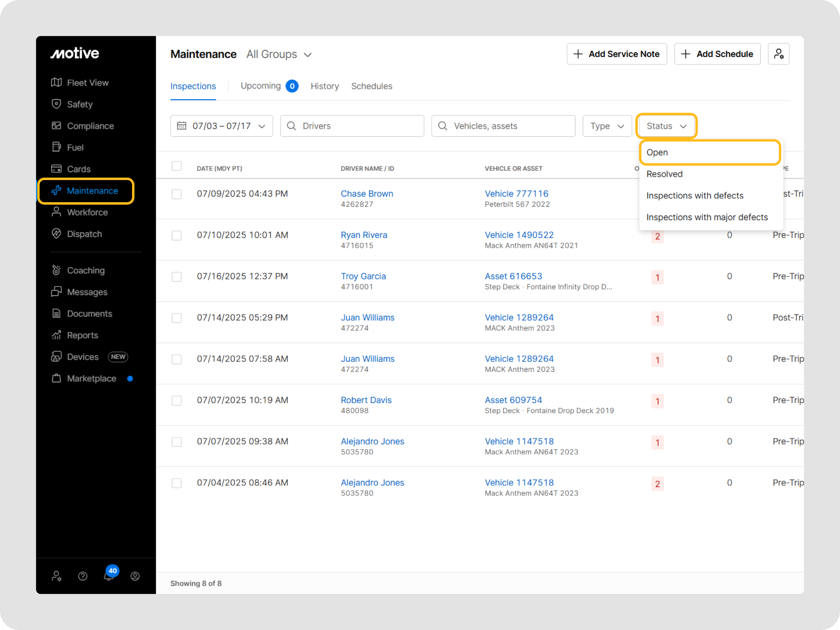Open Vehicle 1490522 link
Viewport: 840px width, 630px height.
(x=519, y=235)
